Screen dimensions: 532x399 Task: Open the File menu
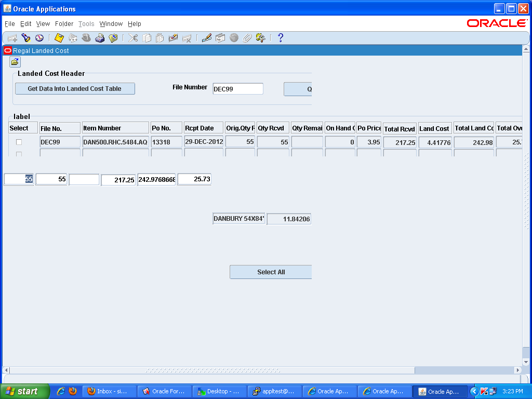click(10, 24)
